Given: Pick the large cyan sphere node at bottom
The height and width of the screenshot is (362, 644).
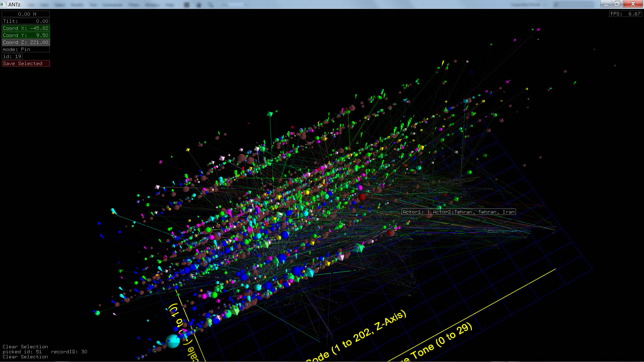Looking at the screenshot, I should tap(173, 341).
